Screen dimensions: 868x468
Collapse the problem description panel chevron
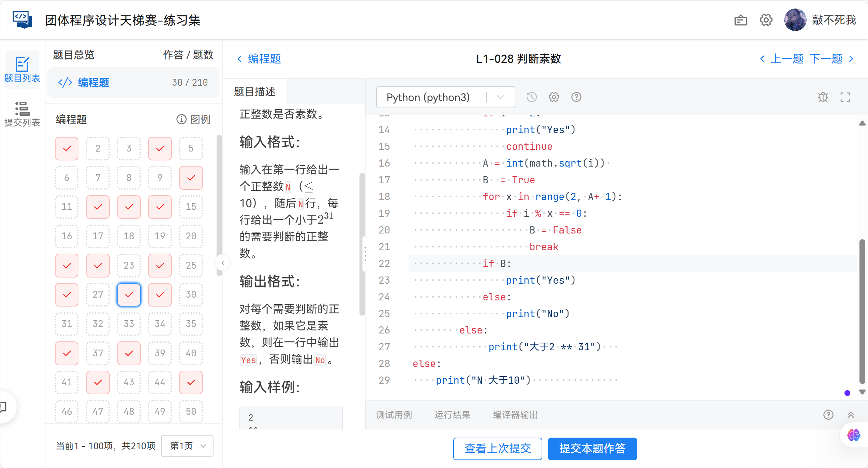pyautogui.click(x=223, y=263)
